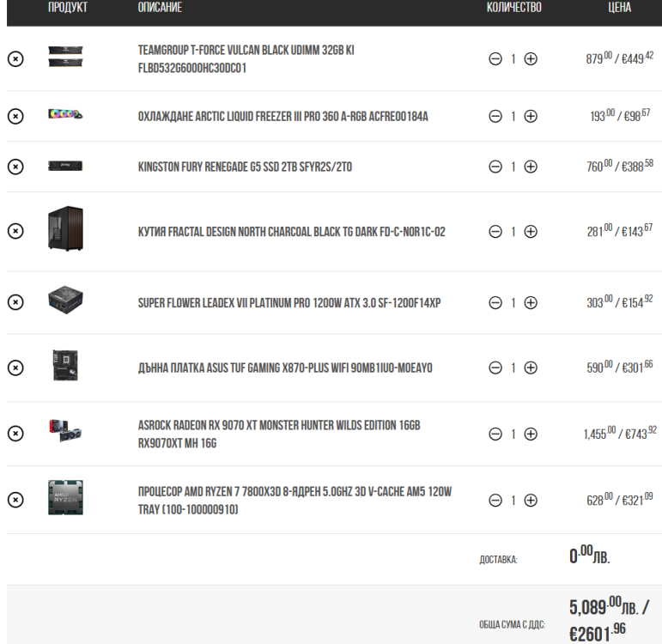
Task: Click the ОПИСАНИЕ column header
Action: [160, 7]
